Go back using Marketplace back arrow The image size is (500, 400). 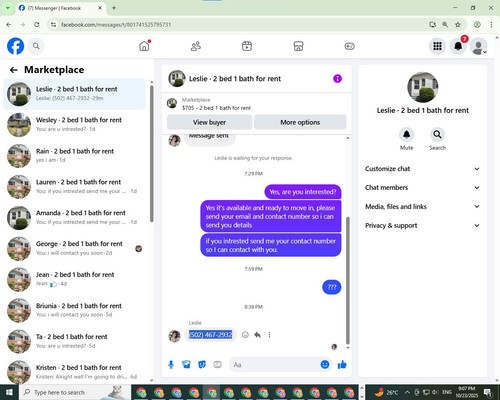pyautogui.click(x=14, y=70)
